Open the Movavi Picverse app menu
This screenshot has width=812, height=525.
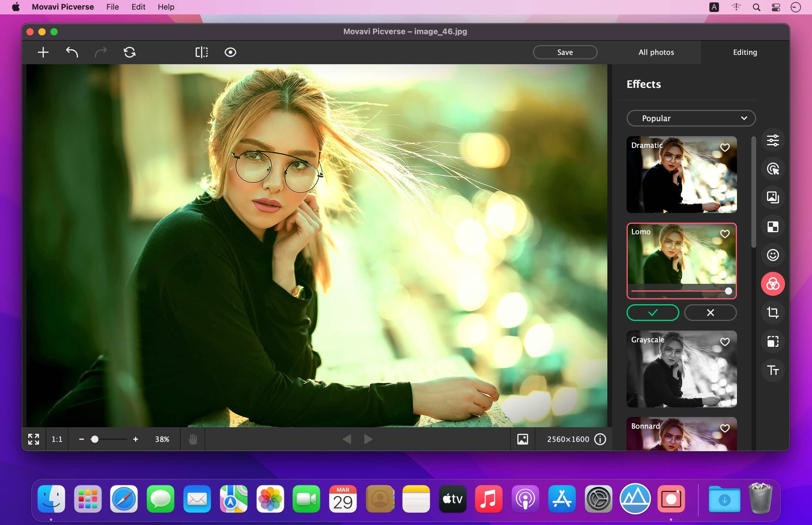coord(63,7)
